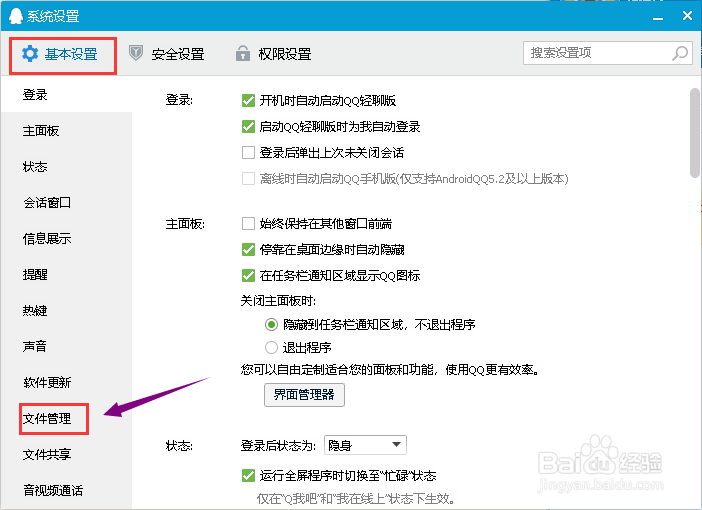Open the 安全设置 tab

(x=167, y=54)
